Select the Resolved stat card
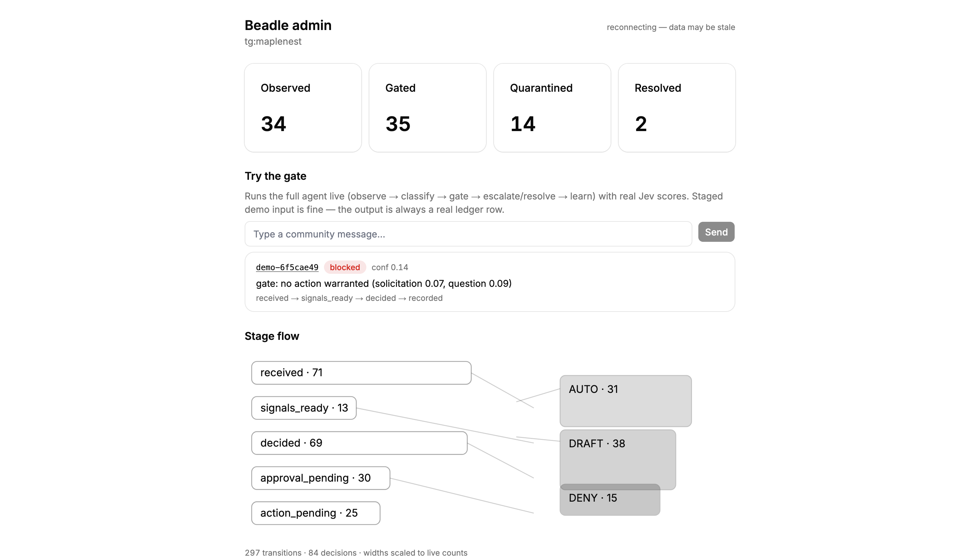The image size is (980, 557). 677,108
